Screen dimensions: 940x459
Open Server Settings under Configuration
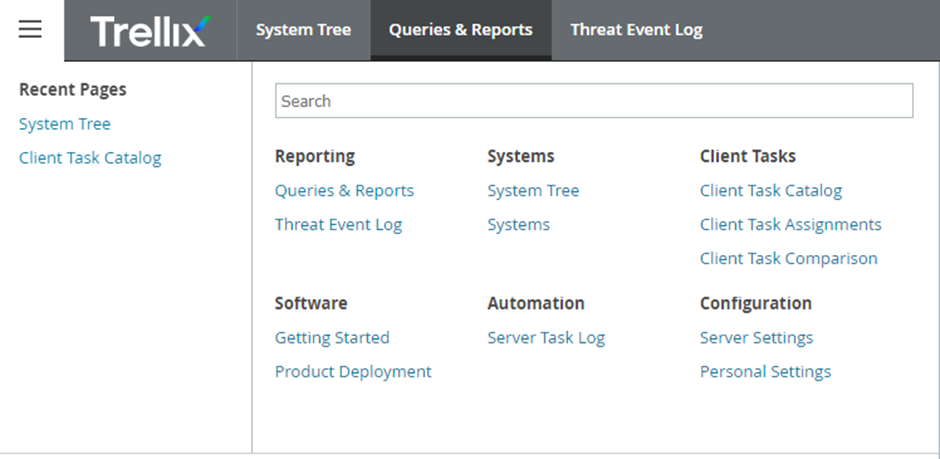pos(756,338)
